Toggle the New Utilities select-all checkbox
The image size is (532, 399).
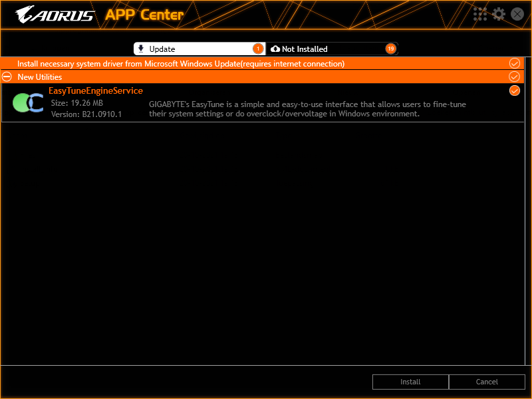[x=514, y=76]
